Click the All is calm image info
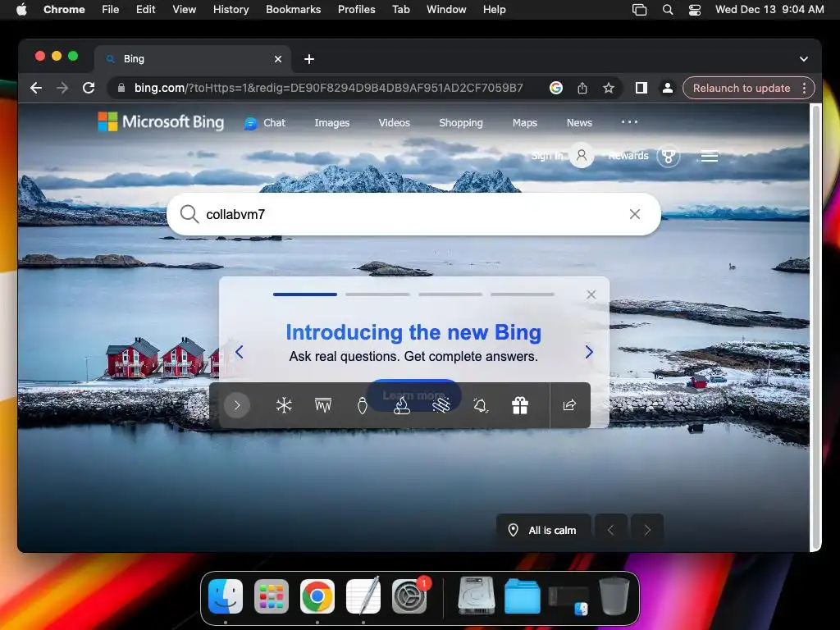This screenshot has height=630, width=840. [544, 531]
